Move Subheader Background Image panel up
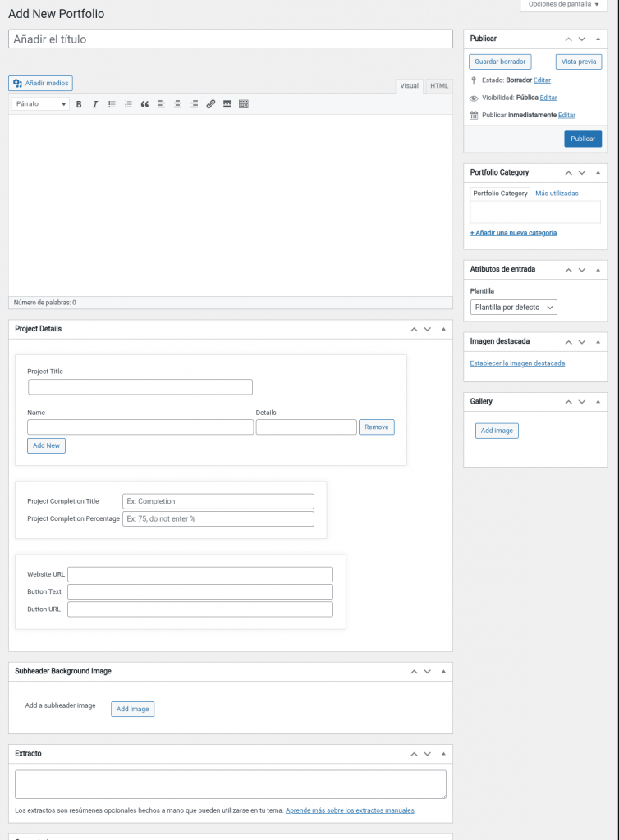Viewport: 619px width, 840px height. click(414, 672)
